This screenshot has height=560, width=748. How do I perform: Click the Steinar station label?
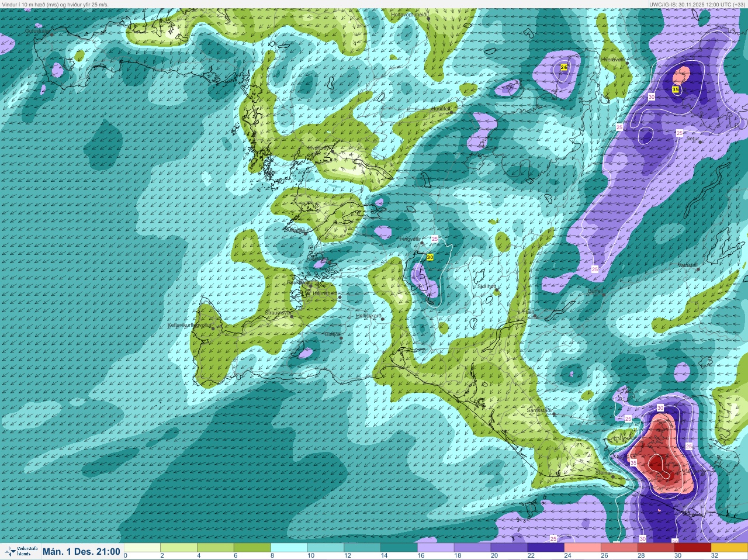(604, 472)
